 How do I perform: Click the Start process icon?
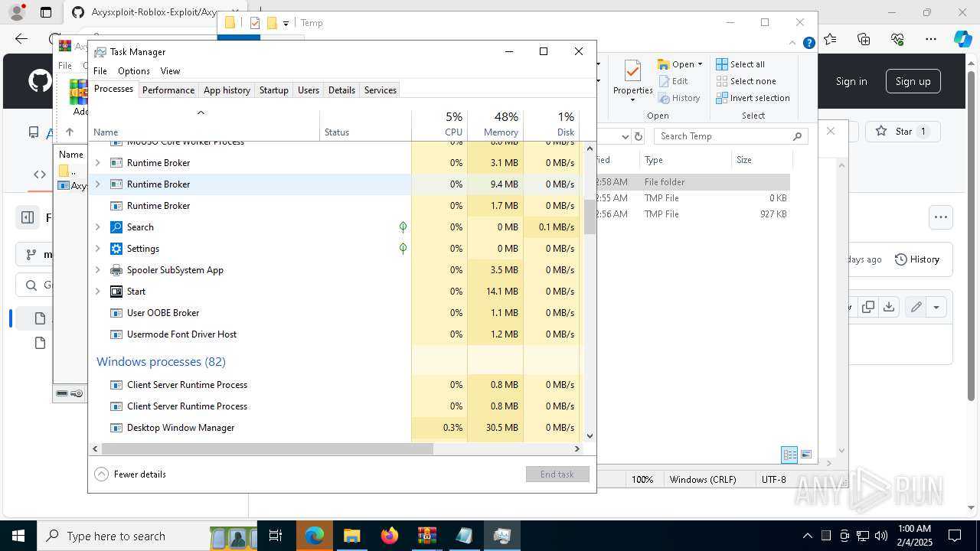(x=116, y=292)
